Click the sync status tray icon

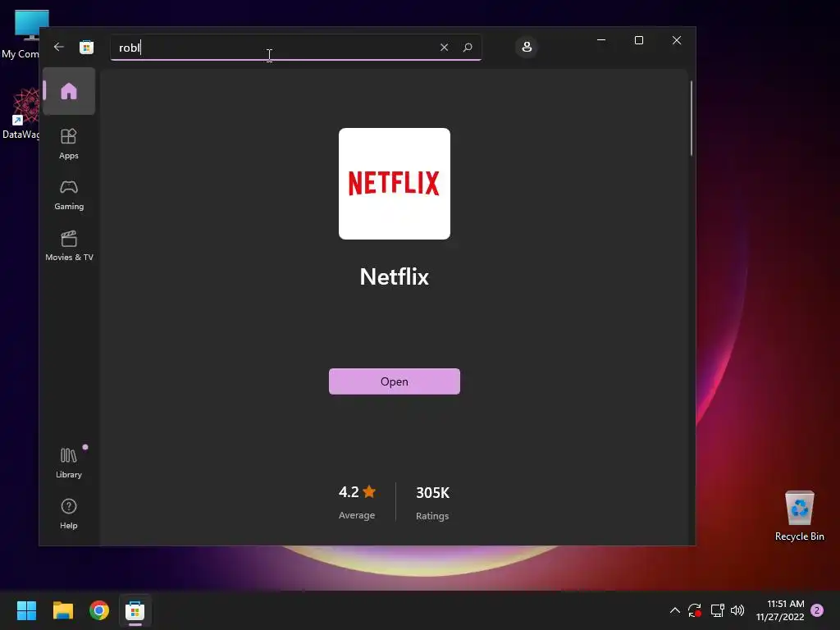[695, 610]
